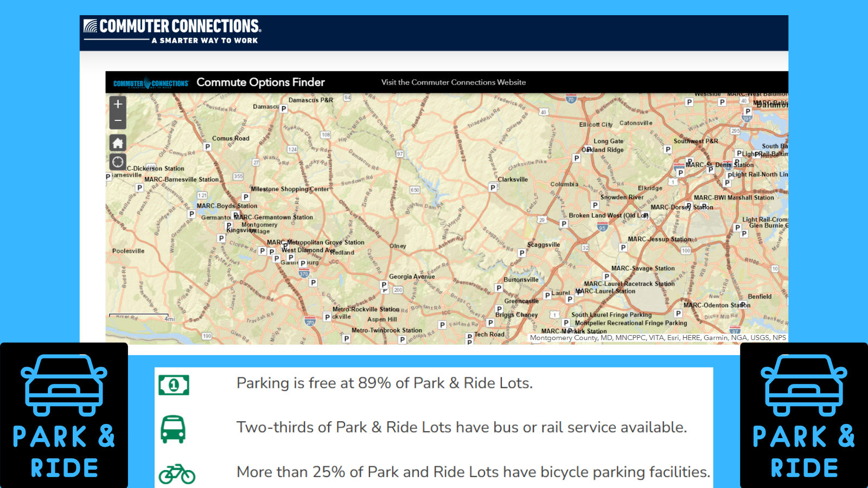Select the Damascus P&R parking marker

point(284,109)
